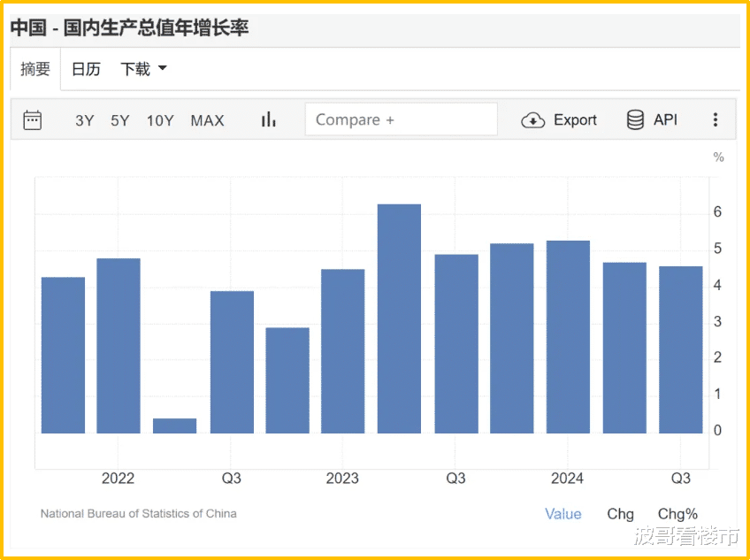This screenshot has height=560, width=750.
Task: Switch to the 摘要 tab
Action: pyautogui.click(x=35, y=69)
